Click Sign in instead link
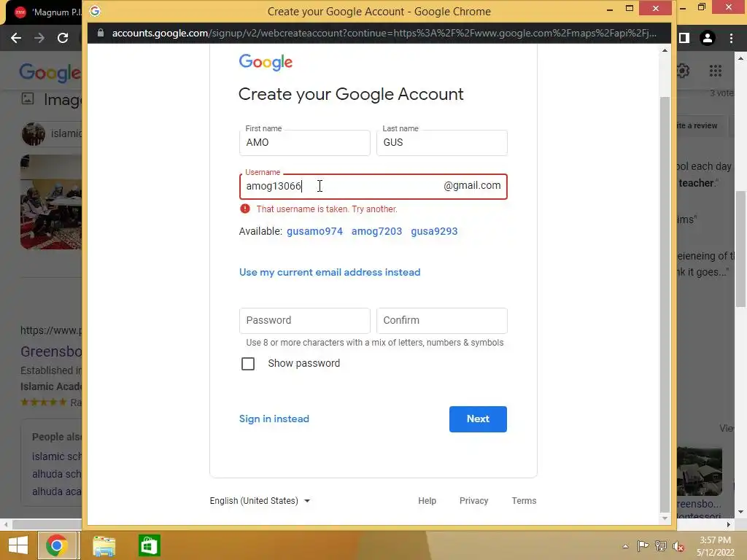The height and width of the screenshot is (560, 747). pos(274,419)
